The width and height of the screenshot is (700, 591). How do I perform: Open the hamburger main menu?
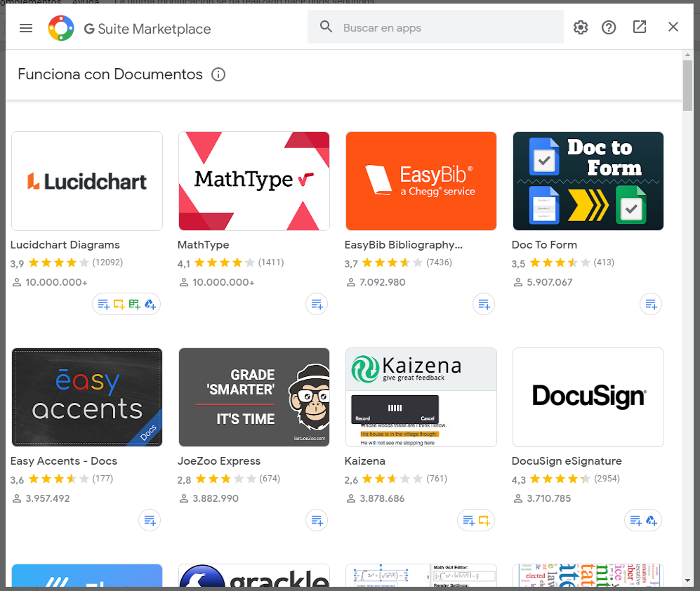coord(26,28)
